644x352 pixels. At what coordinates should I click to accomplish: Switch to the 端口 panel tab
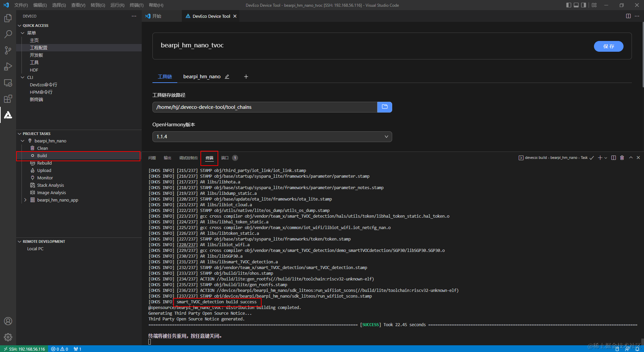coord(225,158)
